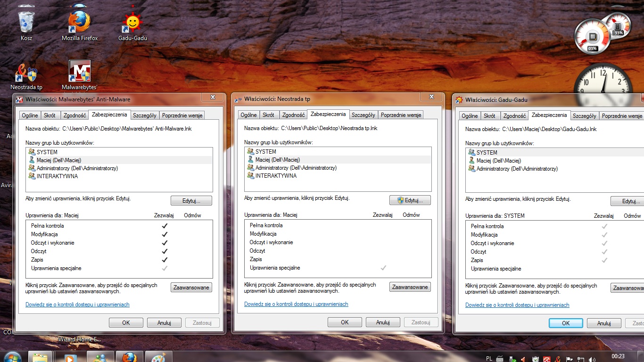
Task: Click the Show desktop button on taskbar
Action: click(641, 356)
